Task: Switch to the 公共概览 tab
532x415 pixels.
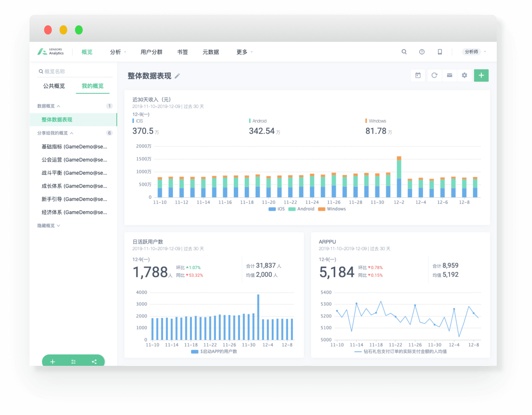Action: tap(54, 86)
